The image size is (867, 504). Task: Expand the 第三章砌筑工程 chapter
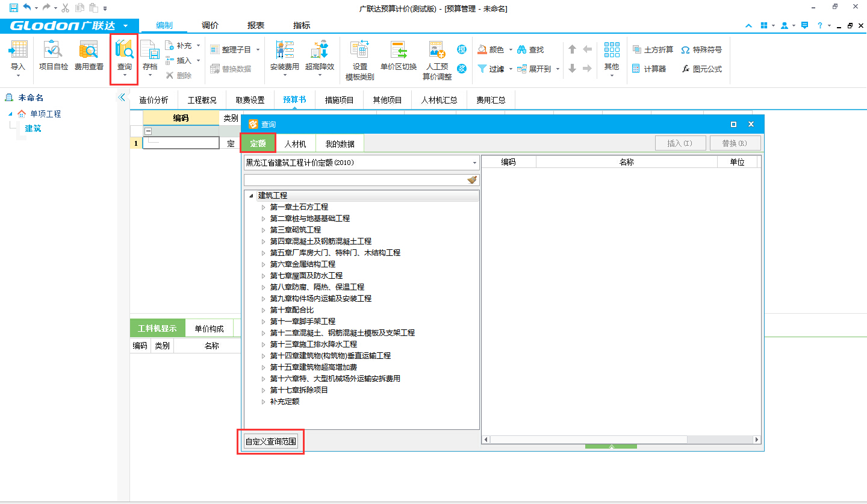[263, 230]
